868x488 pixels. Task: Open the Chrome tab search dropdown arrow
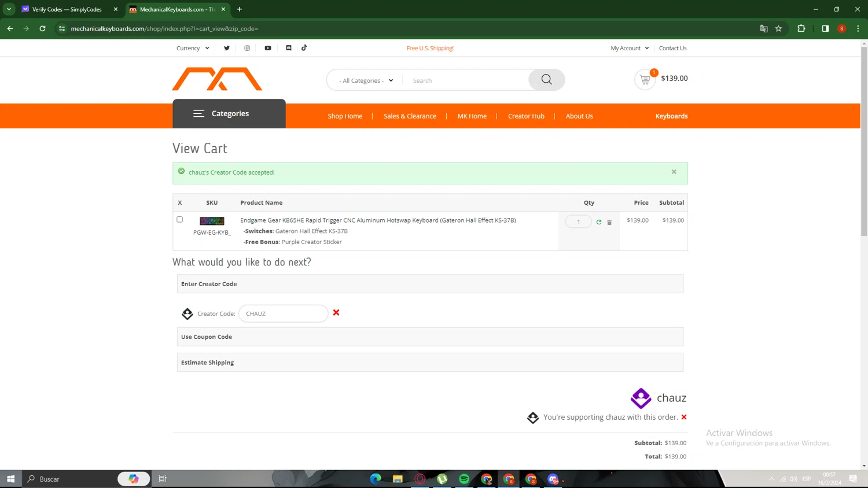(x=9, y=9)
